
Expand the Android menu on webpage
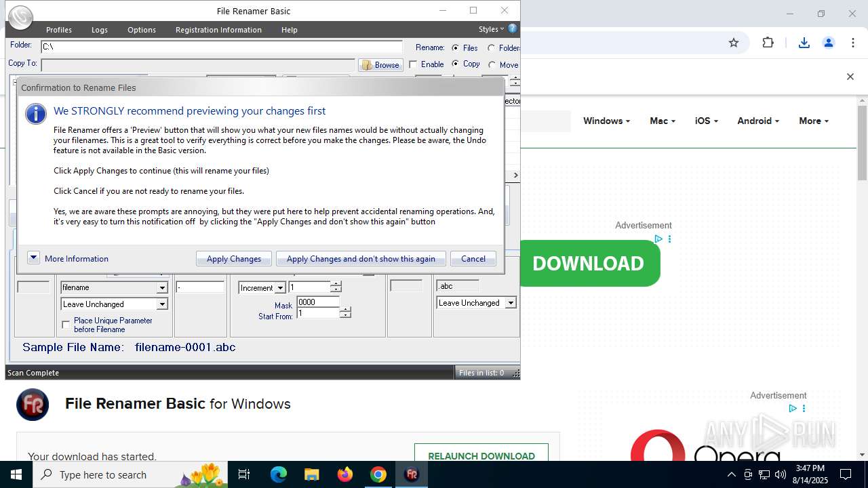coord(758,121)
